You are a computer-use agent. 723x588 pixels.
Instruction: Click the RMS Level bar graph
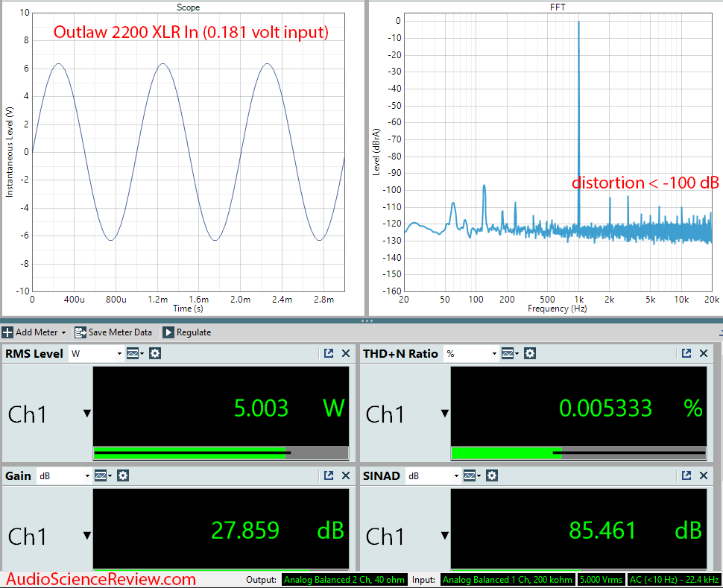click(x=221, y=453)
